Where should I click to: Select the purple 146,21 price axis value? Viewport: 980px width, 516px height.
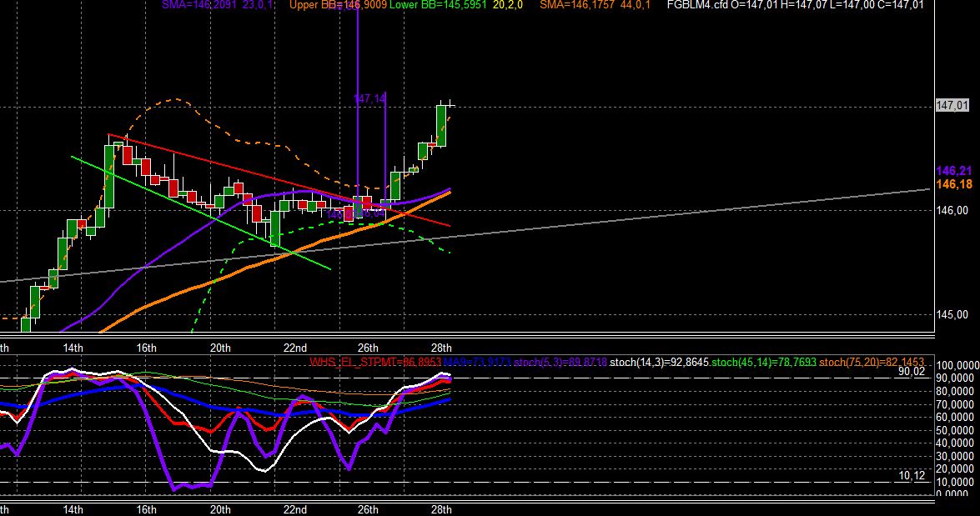(x=954, y=171)
